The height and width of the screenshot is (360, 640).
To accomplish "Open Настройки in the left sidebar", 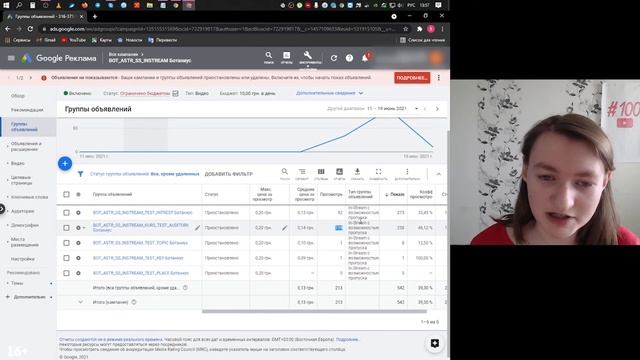I will (22, 259).
